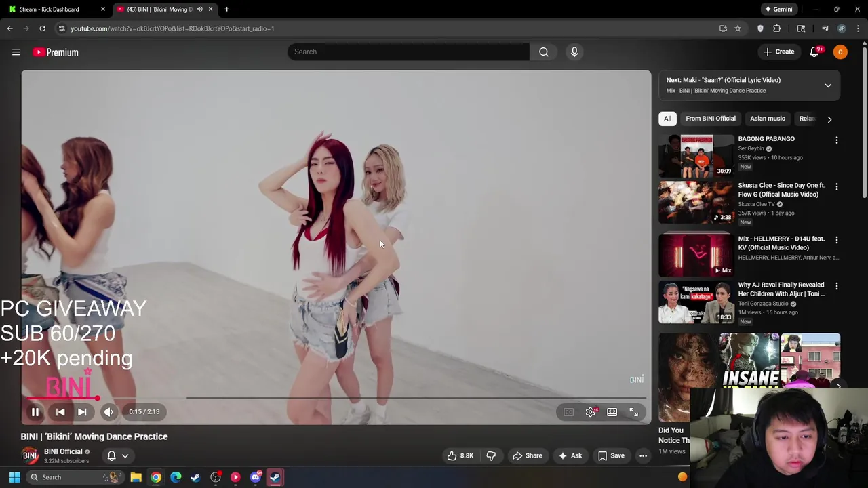Viewport: 868px width, 488px height.
Task: Open the Windows Start menu
Action: click(14, 477)
